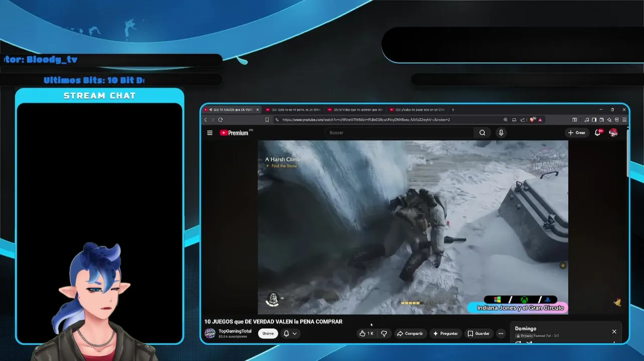The image size is (644, 361).
Task: Click the Preguntar ask button
Action: tap(445, 333)
